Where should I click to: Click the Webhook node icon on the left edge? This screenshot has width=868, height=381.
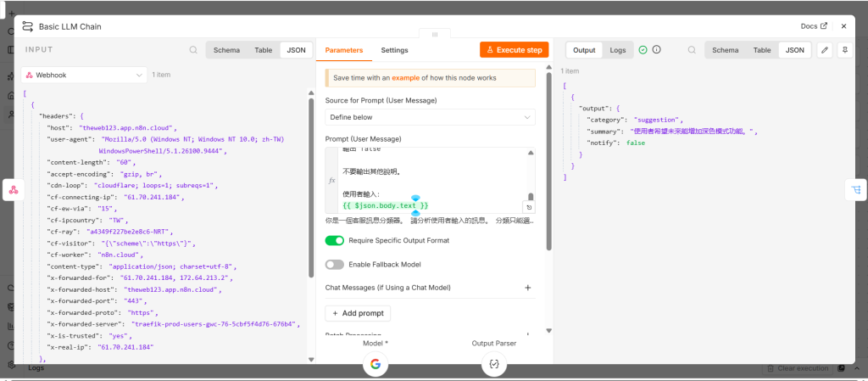pyautogui.click(x=14, y=190)
